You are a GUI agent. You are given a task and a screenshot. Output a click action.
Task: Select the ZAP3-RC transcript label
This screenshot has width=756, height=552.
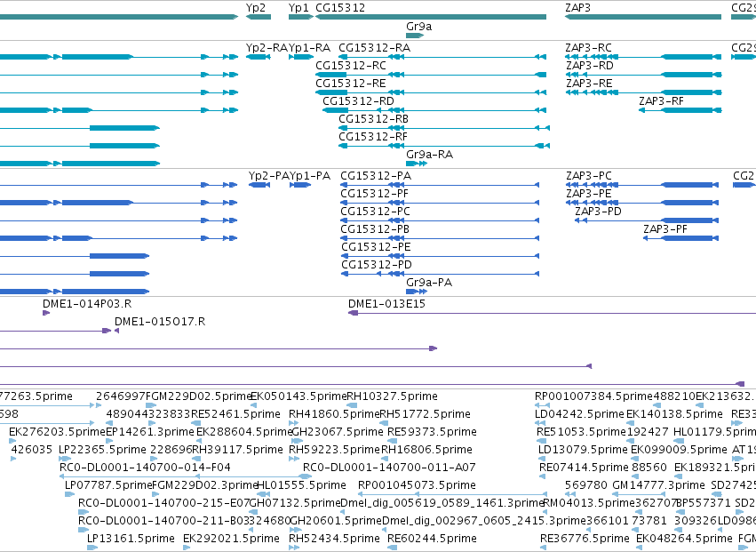tap(589, 48)
